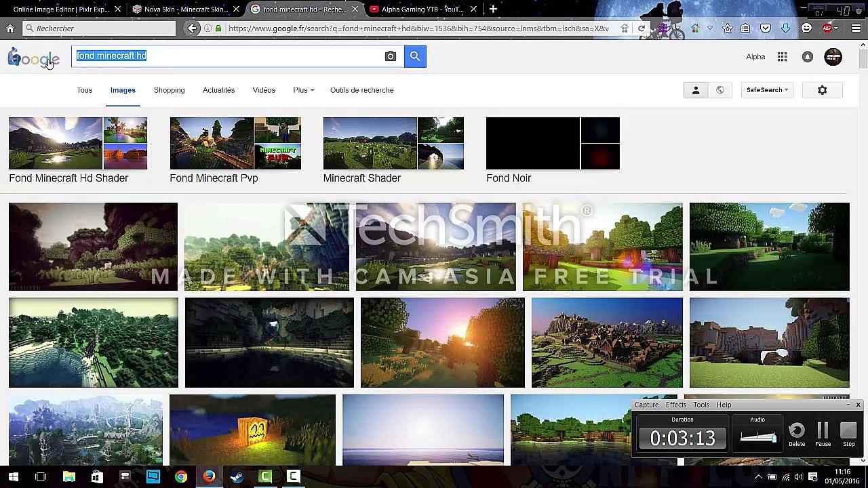Open Camtasia Capture menu
The image size is (868, 488).
[646, 405]
